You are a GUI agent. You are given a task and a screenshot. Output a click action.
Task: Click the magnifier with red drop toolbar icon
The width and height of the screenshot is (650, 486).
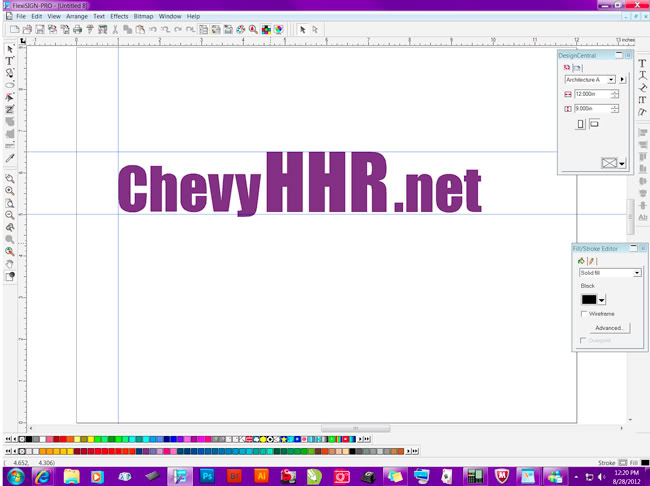click(253, 29)
